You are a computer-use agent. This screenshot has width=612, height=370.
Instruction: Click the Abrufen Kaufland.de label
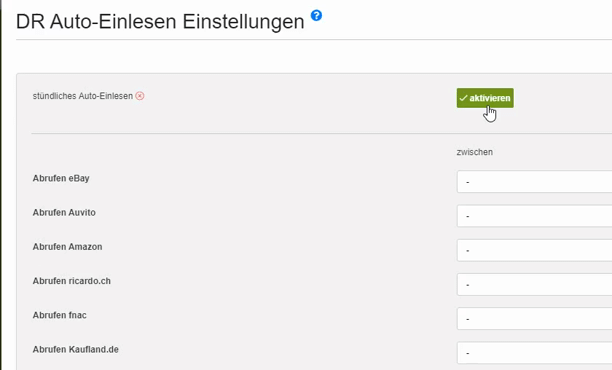click(76, 349)
